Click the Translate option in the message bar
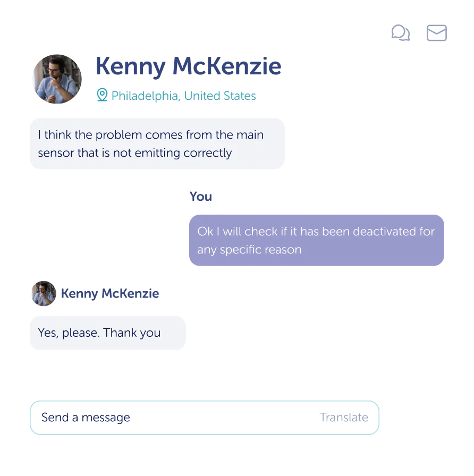 pyautogui.click(x=344, y=418)
